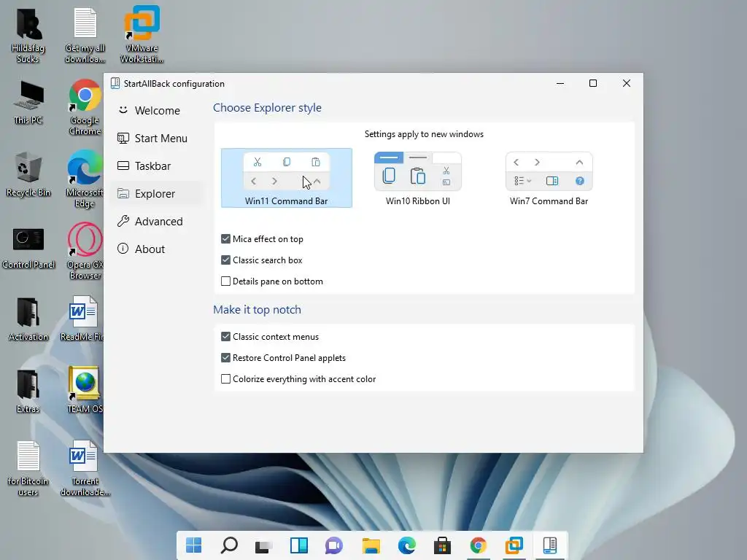Select the This PC desktop icon
Image resolution: width=747 pixels, height=560 pixels.
click(x=28, y=102)
